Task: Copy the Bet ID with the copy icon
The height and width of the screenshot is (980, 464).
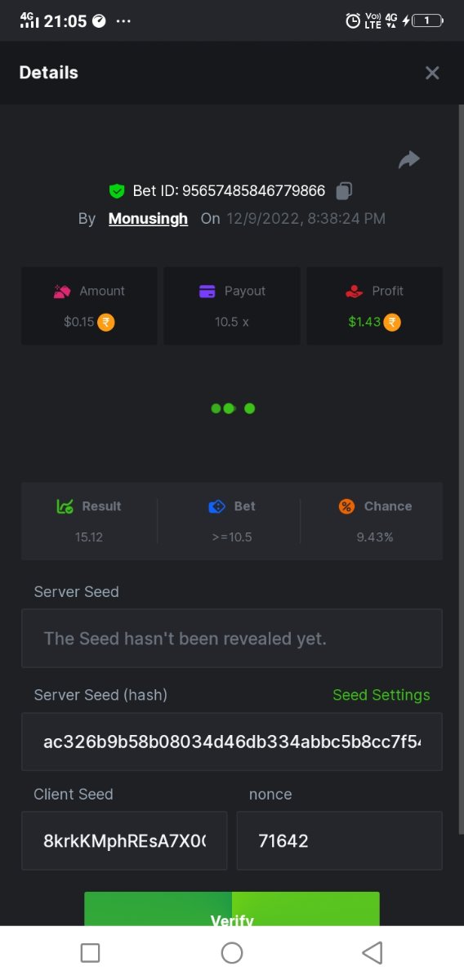Action: [x=344, y=191]
